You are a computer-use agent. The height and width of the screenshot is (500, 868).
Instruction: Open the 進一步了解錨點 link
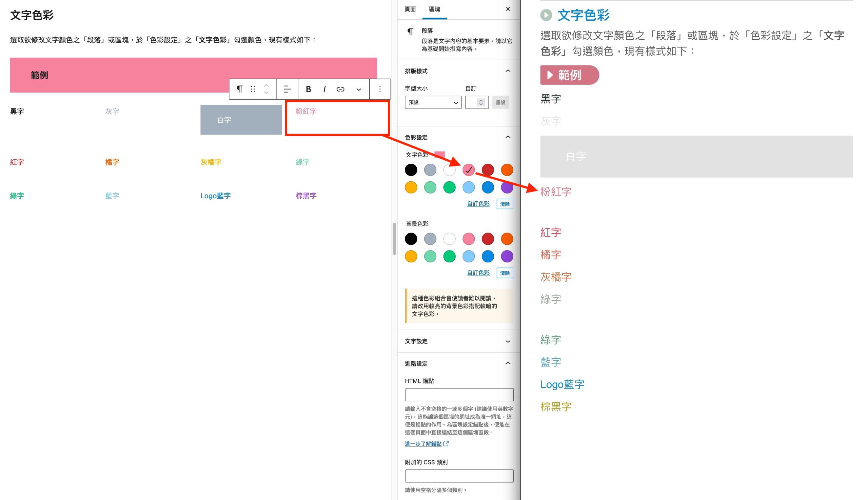click(427, 444)
